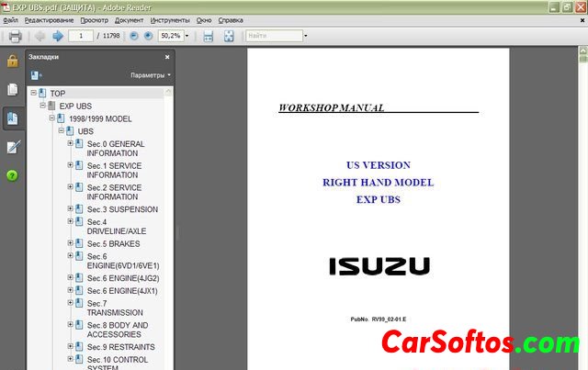Select the Sec.3 SUSPENSION bookmark
The image size is (588, 370).
coord(121,209)
